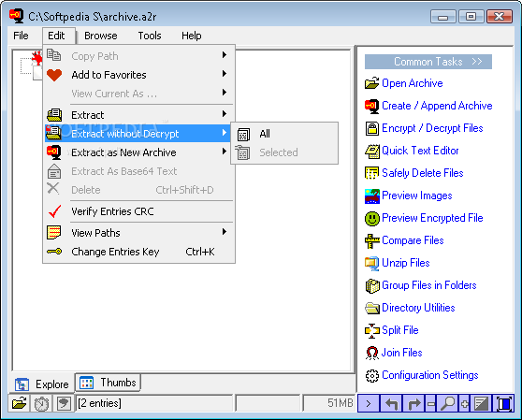Click the Extract without Decrypt submenu arrow

click(x=225, y=133)
